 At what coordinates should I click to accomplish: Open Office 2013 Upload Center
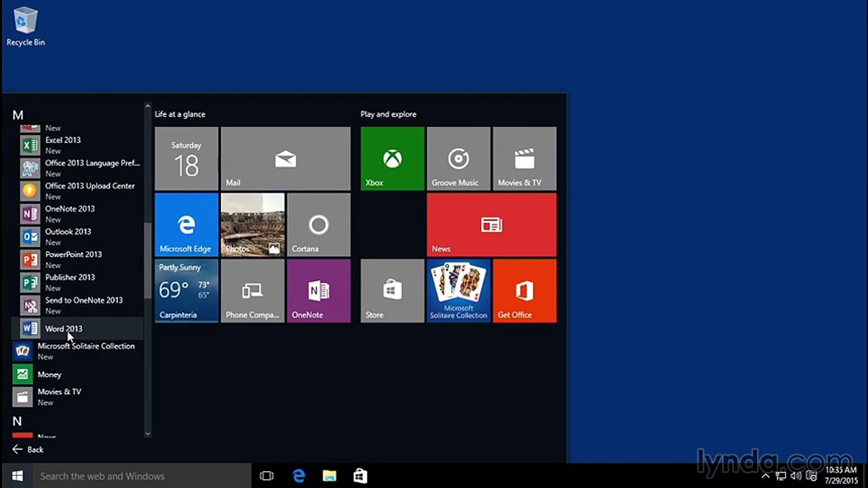tap(77, 191)
